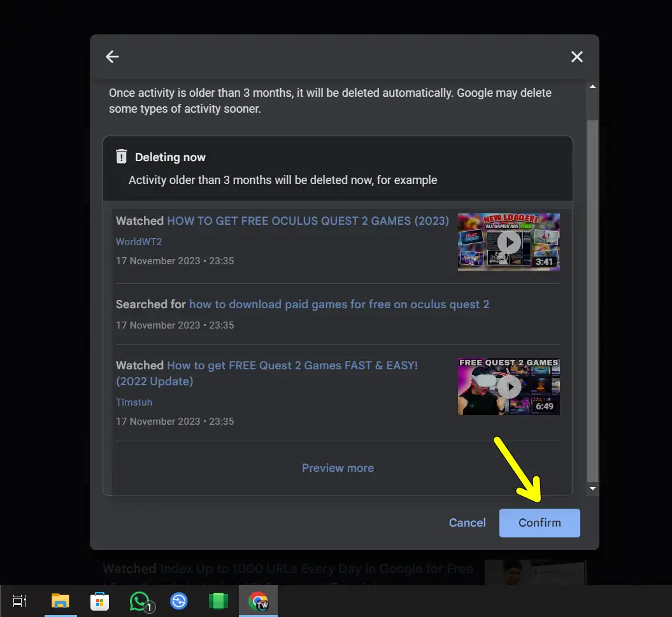
Task: Open File Explorer from the taskbar
Action: click(61, 600)
